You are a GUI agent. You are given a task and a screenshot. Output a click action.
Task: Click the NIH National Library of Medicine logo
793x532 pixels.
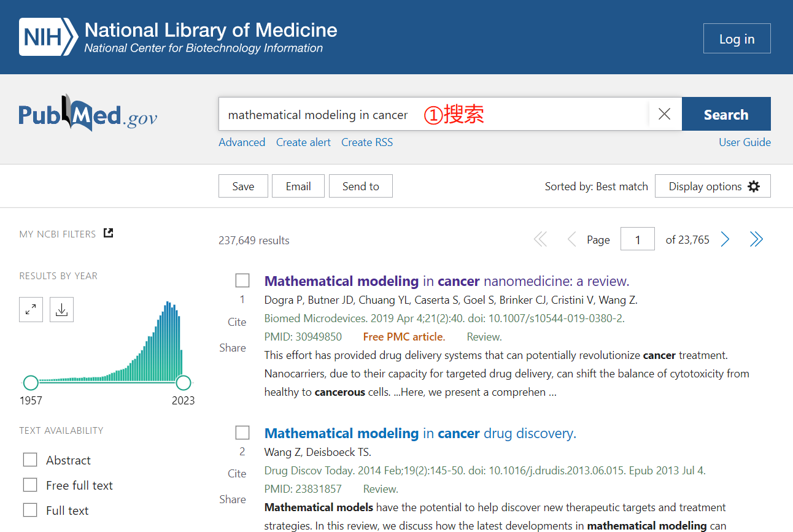(178, 37)
